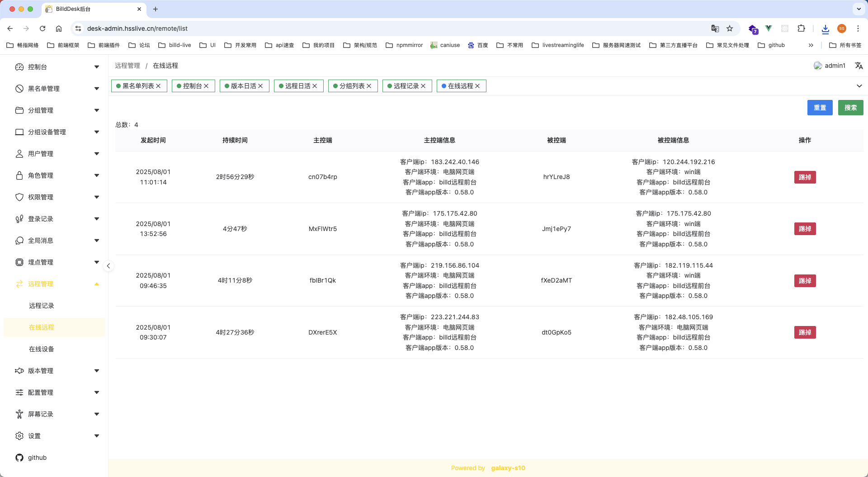
Task: Open the 远程记录 submenu item
Action: point(42,306)
